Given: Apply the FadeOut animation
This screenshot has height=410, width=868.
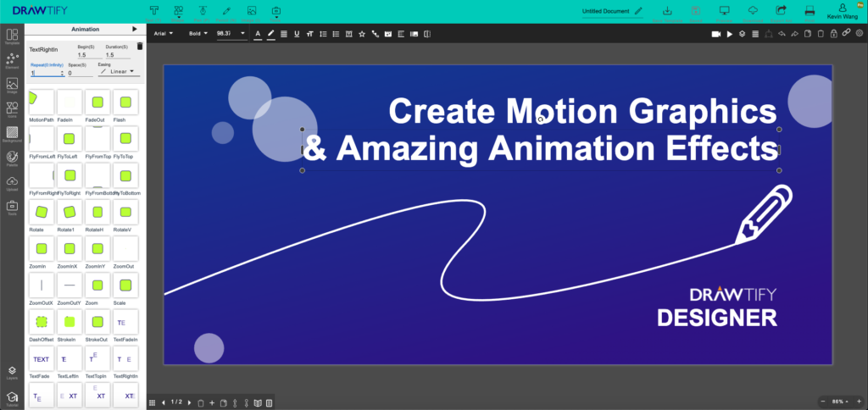Looking at the screenshot, I should (x=97, y=102).
